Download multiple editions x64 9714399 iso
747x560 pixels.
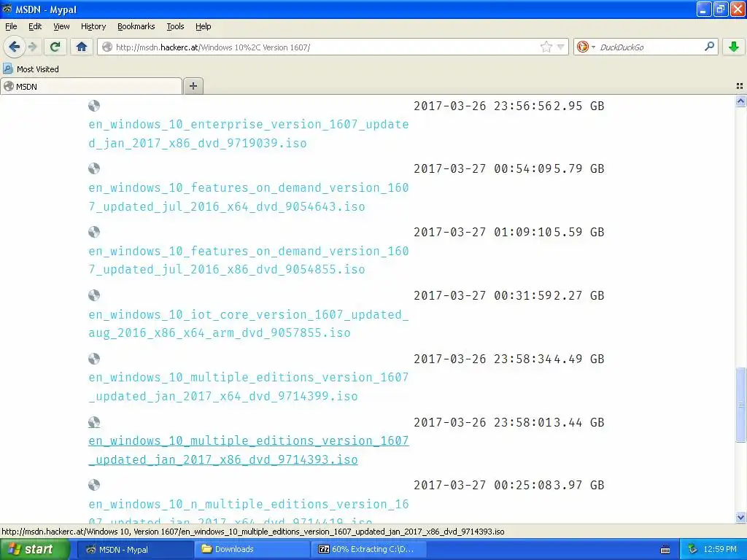(x=248, y=386)
